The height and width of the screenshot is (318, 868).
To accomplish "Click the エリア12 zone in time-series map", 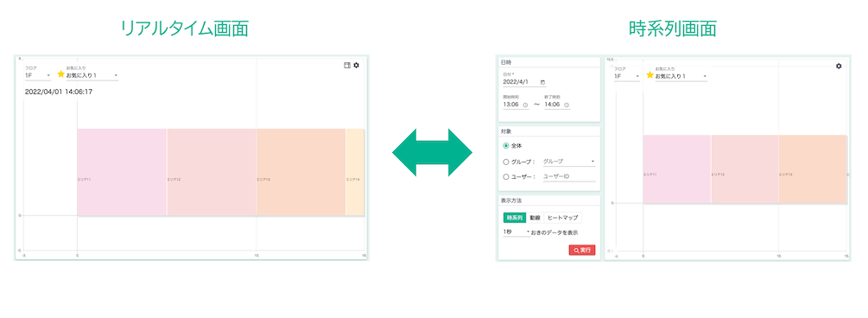I will [744, 169].
